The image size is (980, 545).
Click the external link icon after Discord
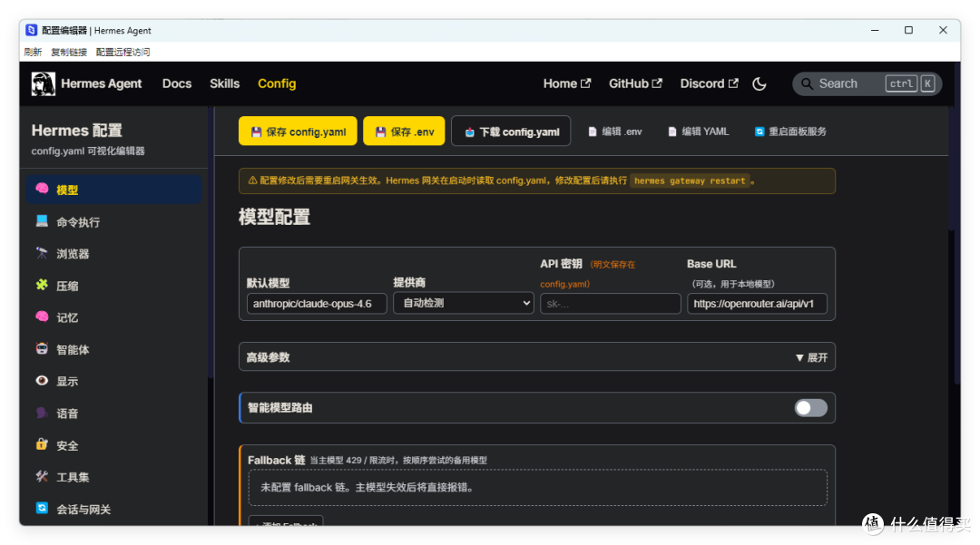pyautogui.click(x=733, y=83)
